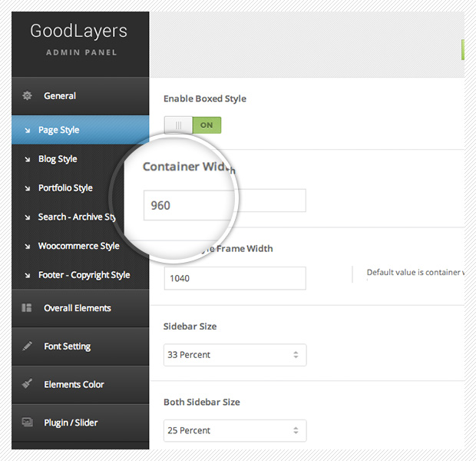
Task: Open Footer - Copyright Style section
Action: coord(84,275)
